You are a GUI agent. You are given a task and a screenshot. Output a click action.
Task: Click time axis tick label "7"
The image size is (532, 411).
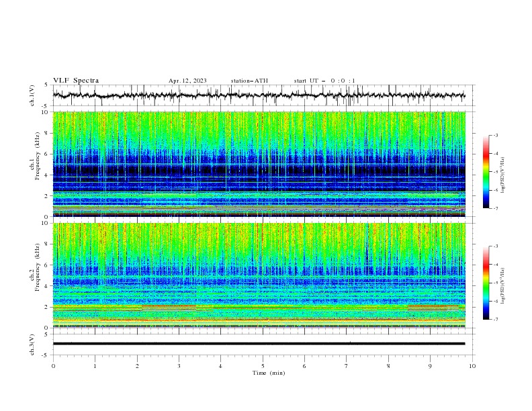(347, 366)
